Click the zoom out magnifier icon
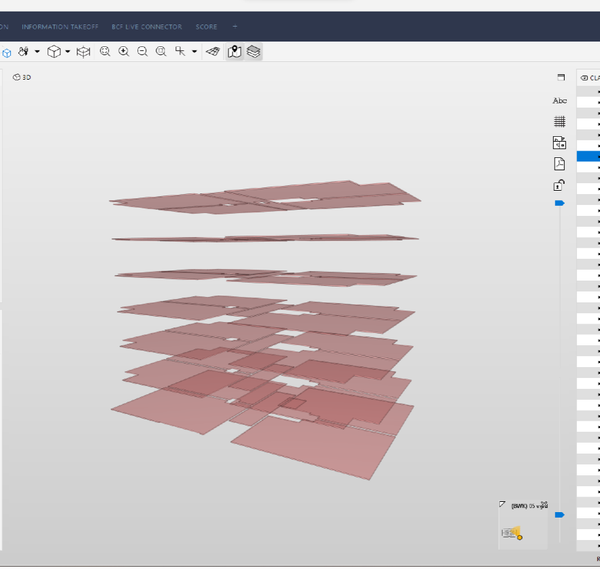The image size is (600, 570). tap(143, 52)
